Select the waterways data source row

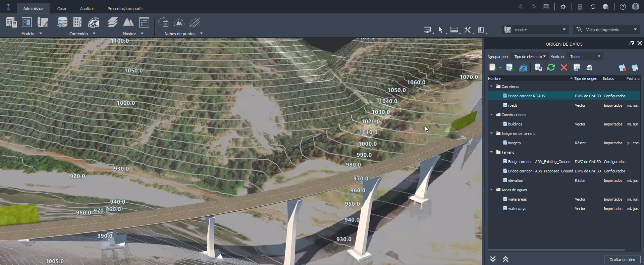point(564,208)
